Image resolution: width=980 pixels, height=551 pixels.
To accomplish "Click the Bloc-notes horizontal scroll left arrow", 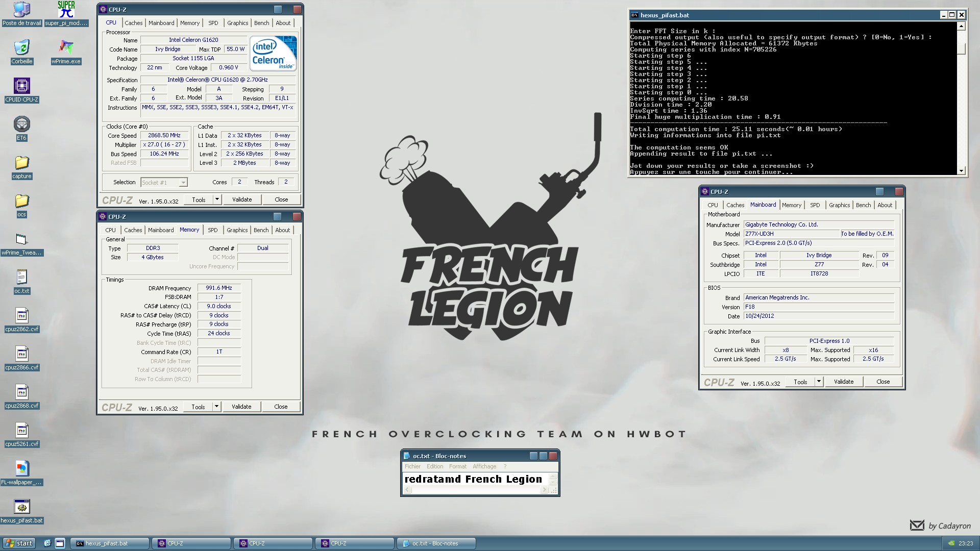I will pyautogui.click(x=407, y=490).
